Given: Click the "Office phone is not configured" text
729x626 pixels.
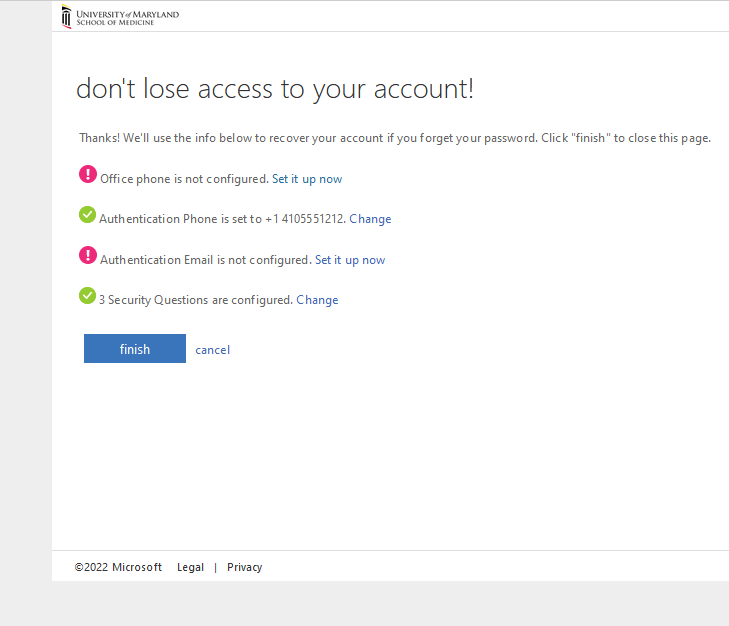Looking at the screenshot, I should pyautogui.click(x=185, y=179).
